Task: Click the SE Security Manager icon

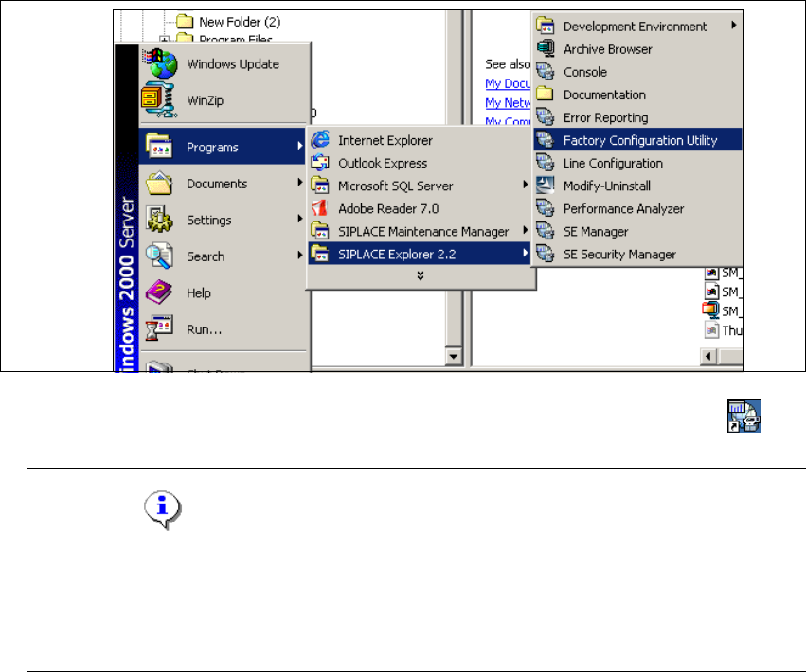Action: pos(546,254)
